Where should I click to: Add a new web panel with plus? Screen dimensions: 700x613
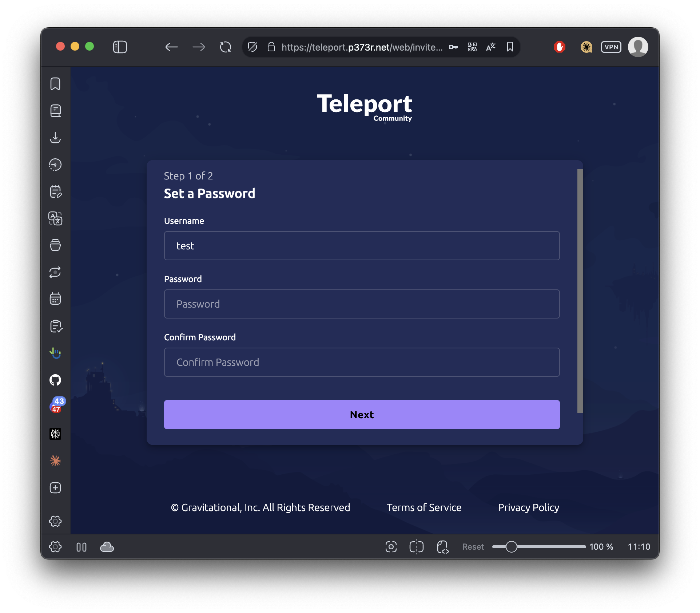tap(55, 488)
